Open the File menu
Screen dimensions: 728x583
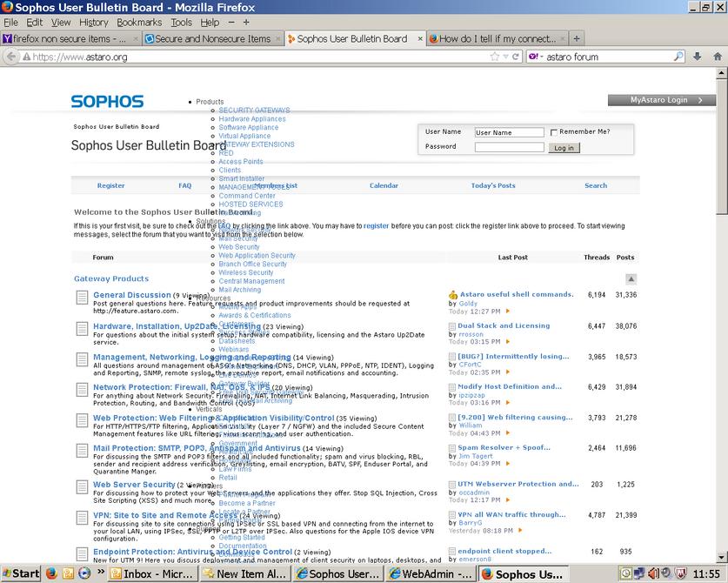coord(10,23)
